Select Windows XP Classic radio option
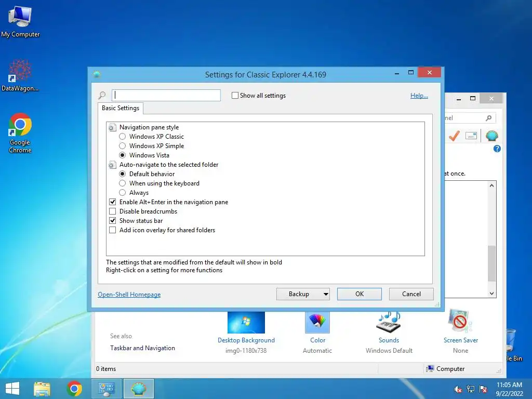Screen dimensions: 532x399 click(123, 137)
